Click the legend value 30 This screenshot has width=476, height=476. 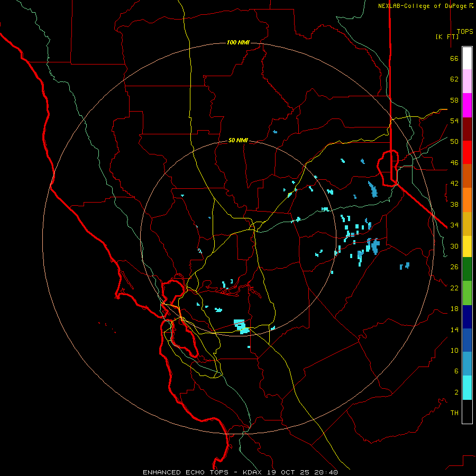454,246
